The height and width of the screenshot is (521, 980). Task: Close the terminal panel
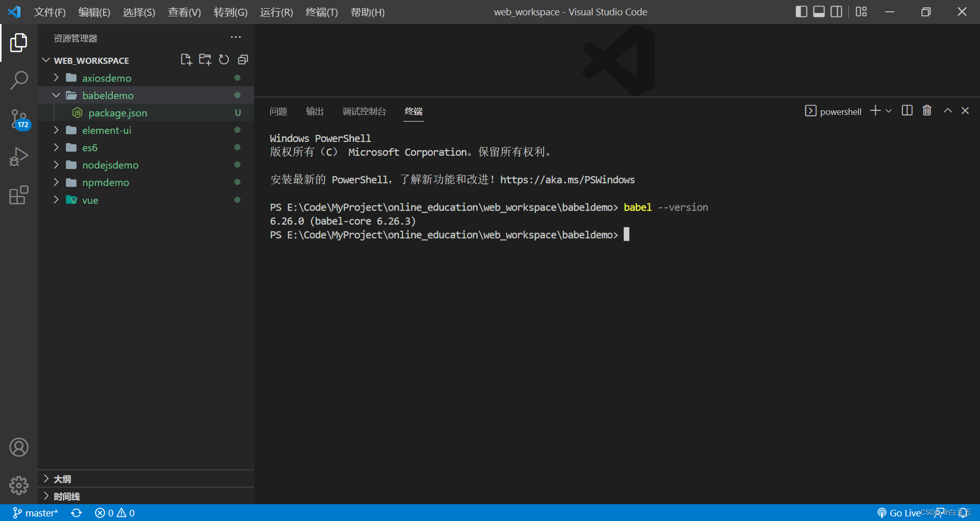point(965,111)
